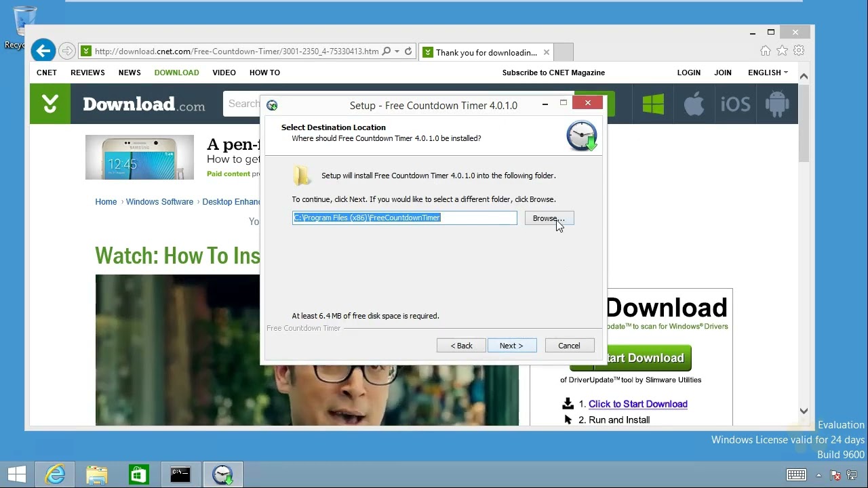Open Command Prompt from the taskbar
Image resolution: width=868 pixels, height=488 pixels.
[x=180, y=474]
